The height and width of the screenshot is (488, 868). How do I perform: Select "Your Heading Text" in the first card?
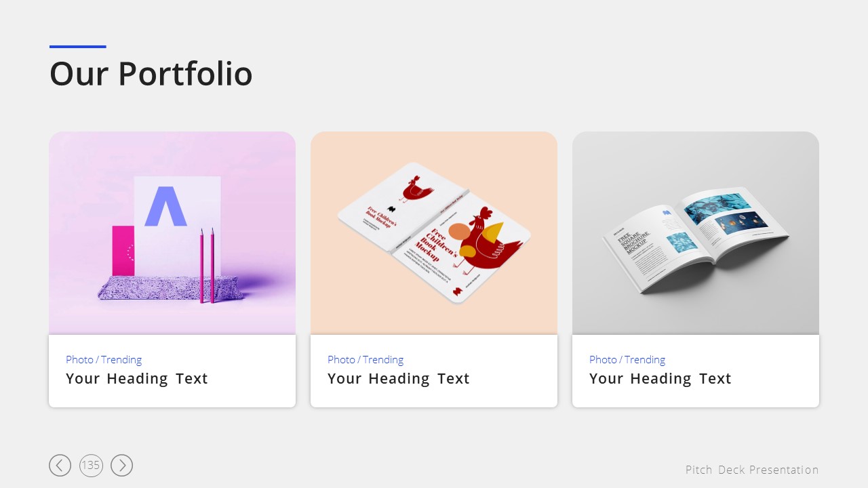click(x=137, y=379)
